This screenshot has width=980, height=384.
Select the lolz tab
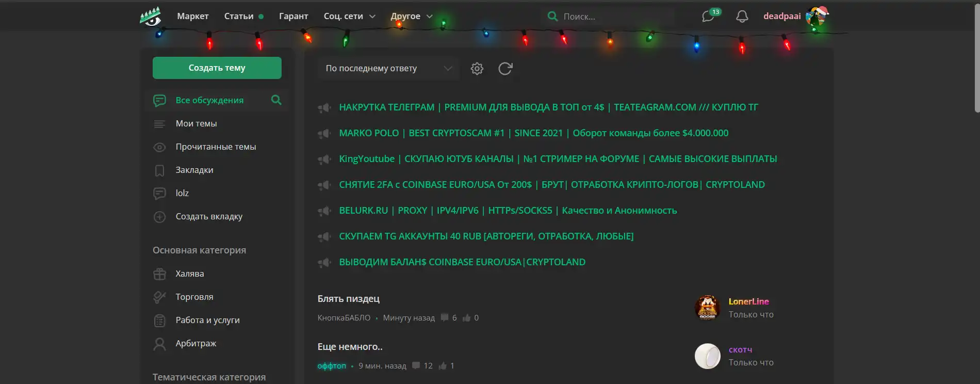[x=182, y=194]
